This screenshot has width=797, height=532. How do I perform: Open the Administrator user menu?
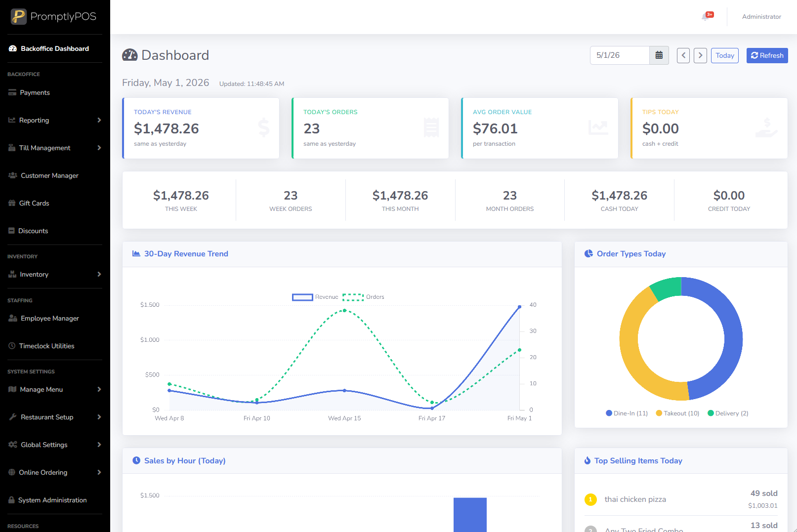tap(761, 17)
